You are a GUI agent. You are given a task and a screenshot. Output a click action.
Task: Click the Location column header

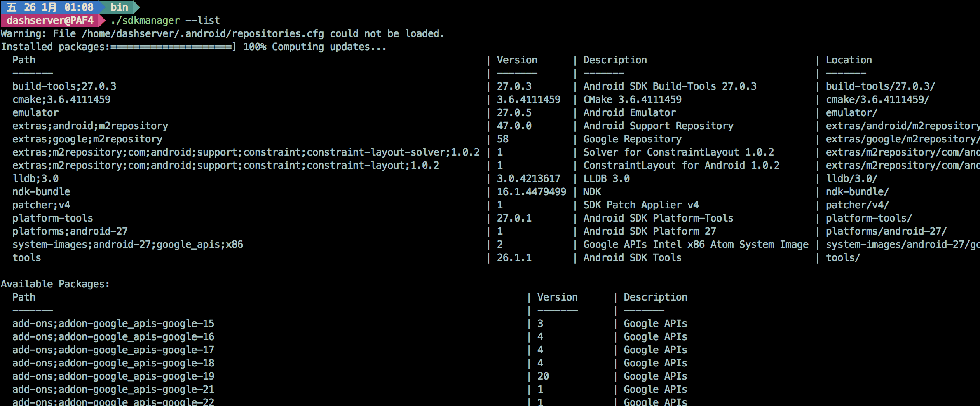tap(849, 60)
